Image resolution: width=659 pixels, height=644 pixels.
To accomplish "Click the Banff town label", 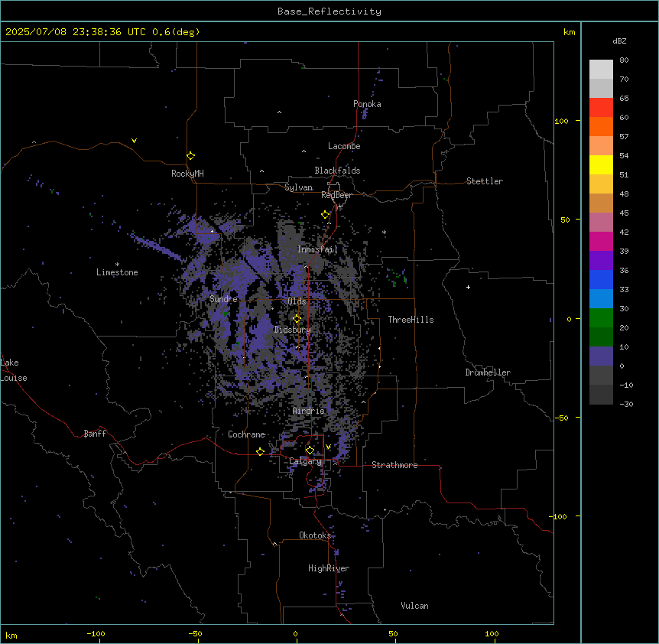I will tap(95, 434).
